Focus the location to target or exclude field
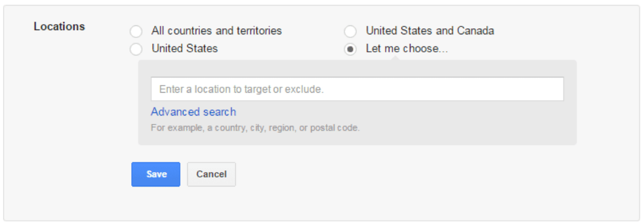 coord(358,89)
